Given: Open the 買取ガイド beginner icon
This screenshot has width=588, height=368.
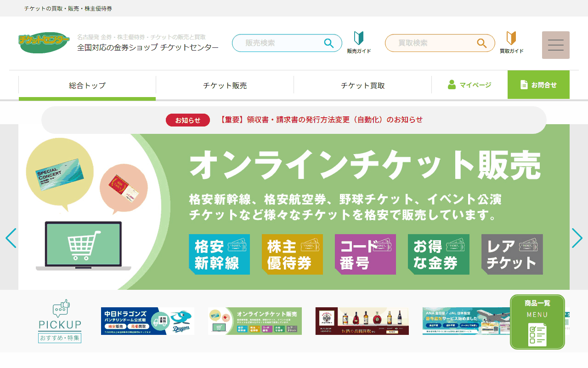Looking at the screenshot, I should coord(511,43).
